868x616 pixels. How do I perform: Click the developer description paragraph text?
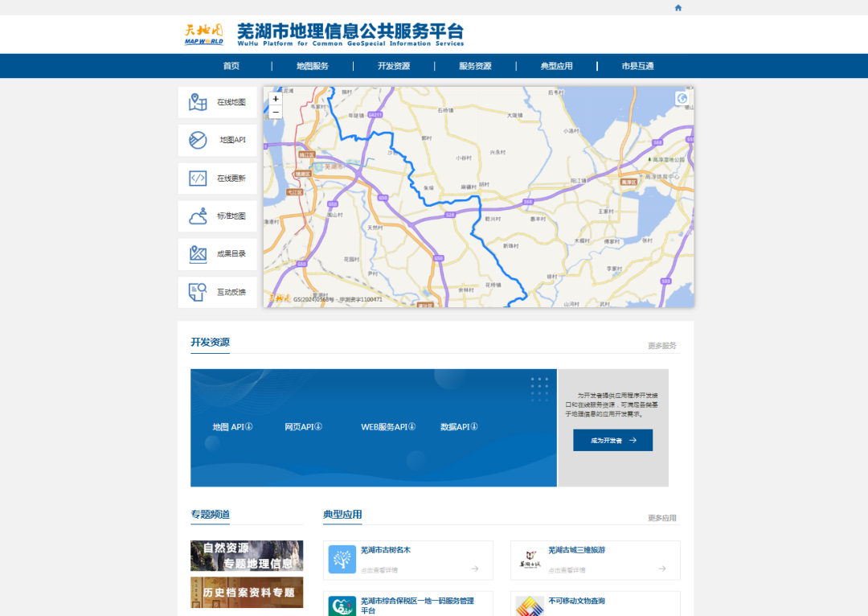click(x=612, y=405)
